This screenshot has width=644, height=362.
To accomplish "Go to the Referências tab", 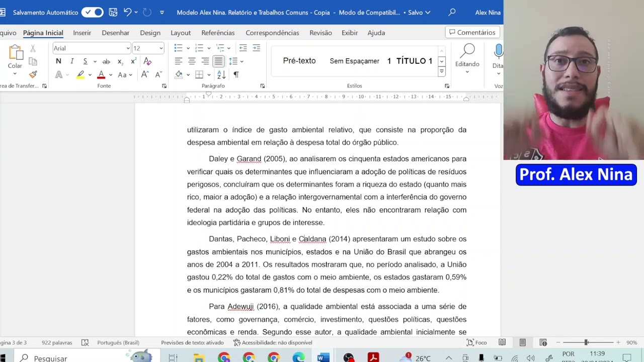I will [x=218, y=33].
